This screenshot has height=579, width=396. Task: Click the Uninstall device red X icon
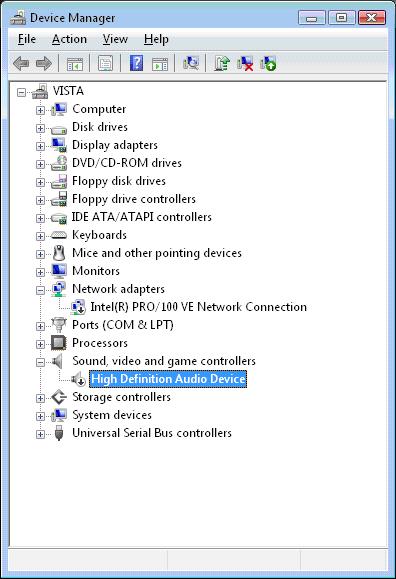click(245, 64)
